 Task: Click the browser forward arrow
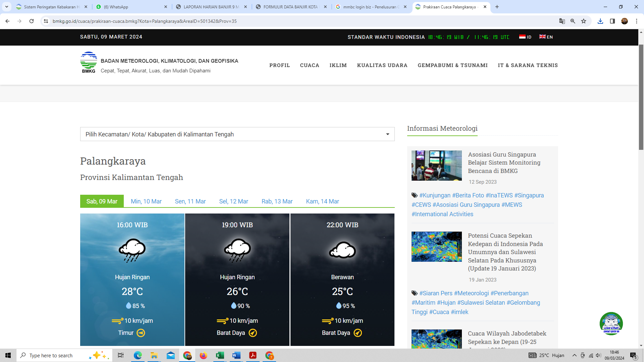(x=19, y=21)
